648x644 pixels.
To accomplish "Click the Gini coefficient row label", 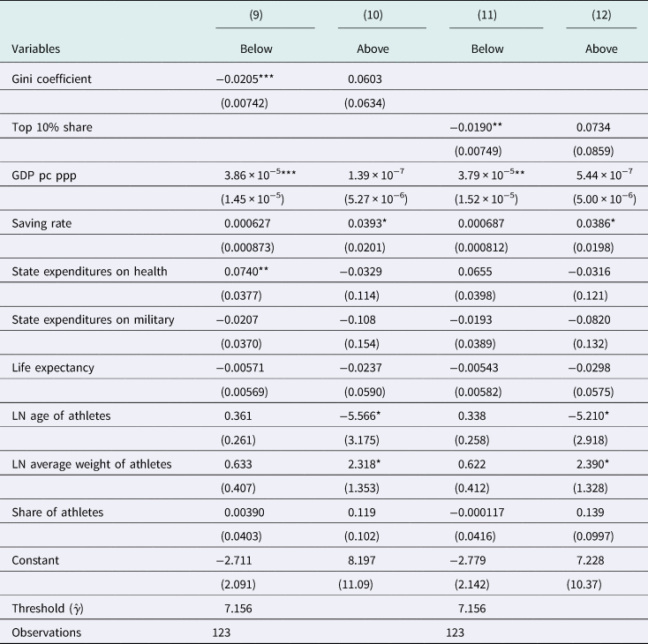I will (52, 79).
